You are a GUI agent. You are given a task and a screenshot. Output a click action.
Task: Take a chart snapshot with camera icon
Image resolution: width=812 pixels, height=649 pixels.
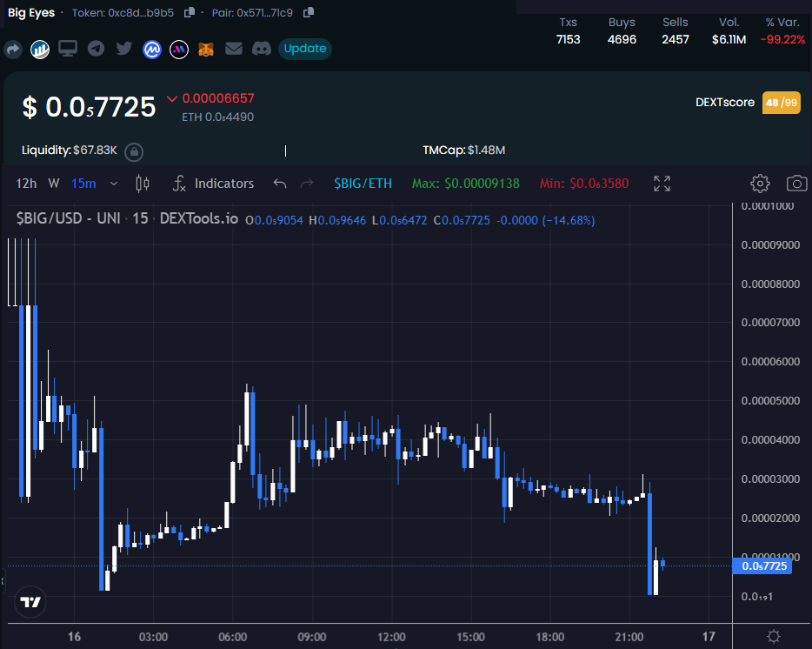tap(797, 184)
